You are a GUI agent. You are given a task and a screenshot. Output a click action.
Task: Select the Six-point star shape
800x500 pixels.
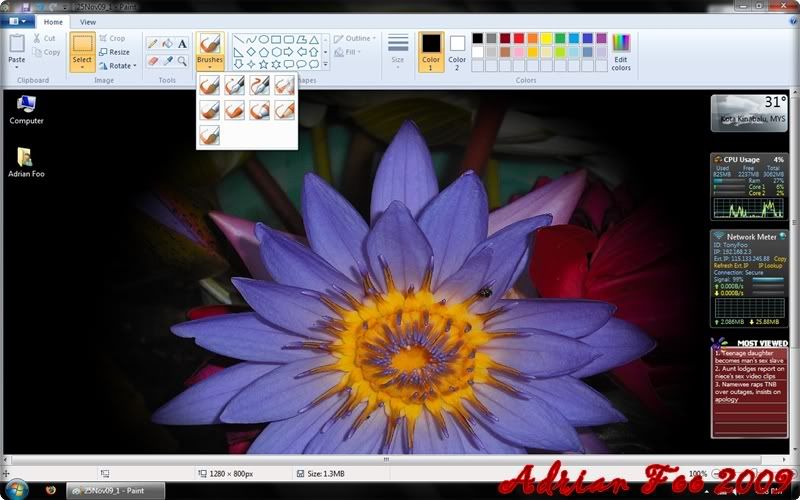276,64
